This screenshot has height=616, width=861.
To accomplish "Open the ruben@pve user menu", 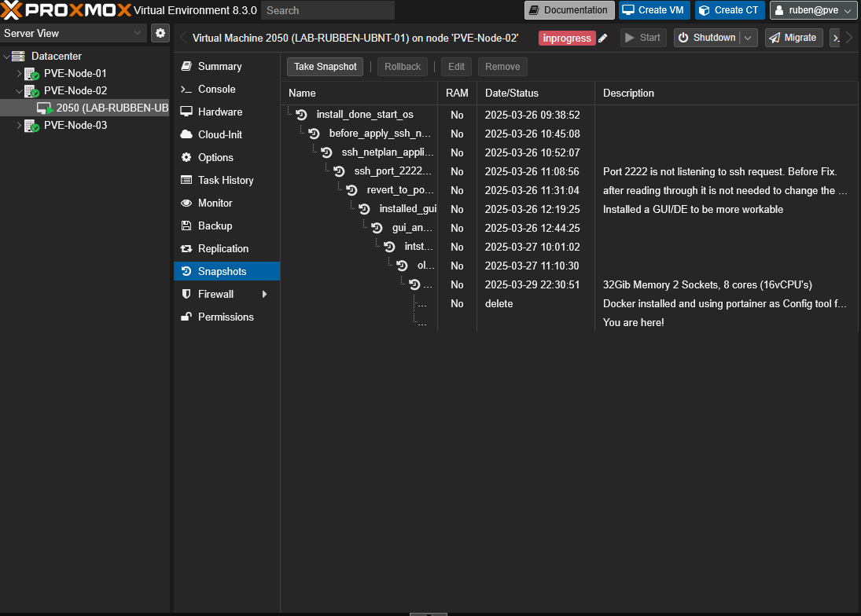I will click(x=813, y=10).
